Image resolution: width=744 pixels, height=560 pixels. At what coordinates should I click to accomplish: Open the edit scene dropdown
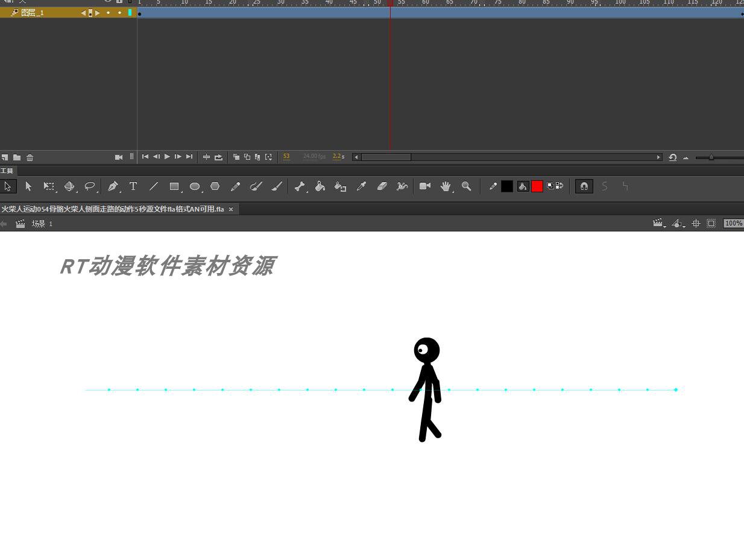(x=658, y=224)
